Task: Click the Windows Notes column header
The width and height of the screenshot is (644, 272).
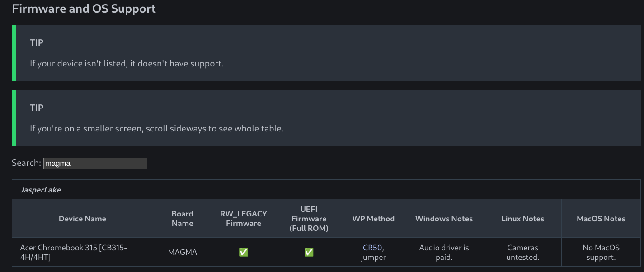Action: [x=444, y=219]
